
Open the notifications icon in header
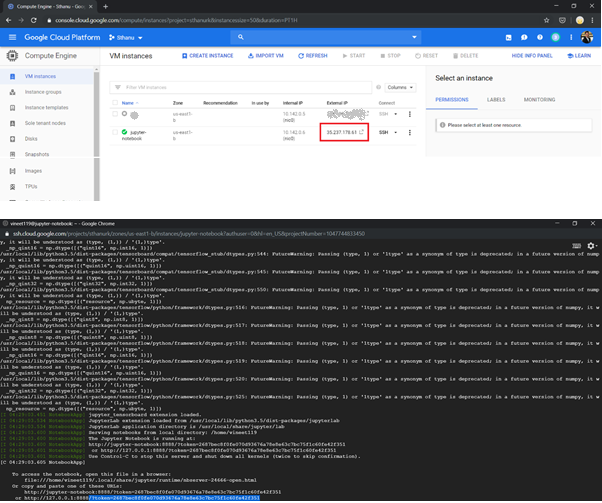coord(555,37)
